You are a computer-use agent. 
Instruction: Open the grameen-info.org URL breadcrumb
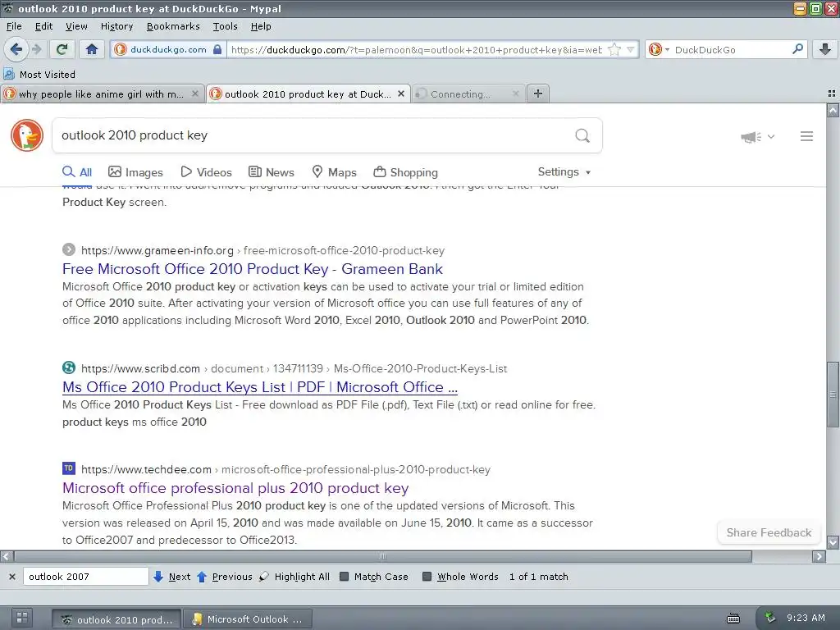tap(263, 251)
